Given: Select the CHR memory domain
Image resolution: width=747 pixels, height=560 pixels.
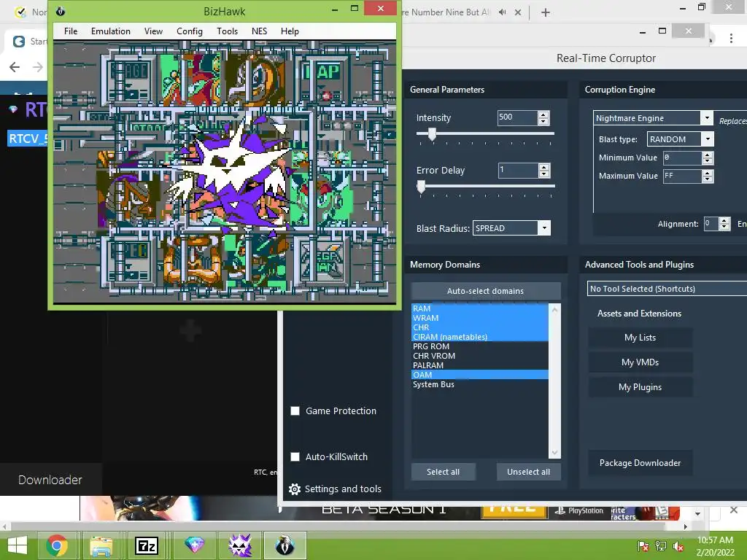Looking at the screenshot, I should click(x=480, y=327).
